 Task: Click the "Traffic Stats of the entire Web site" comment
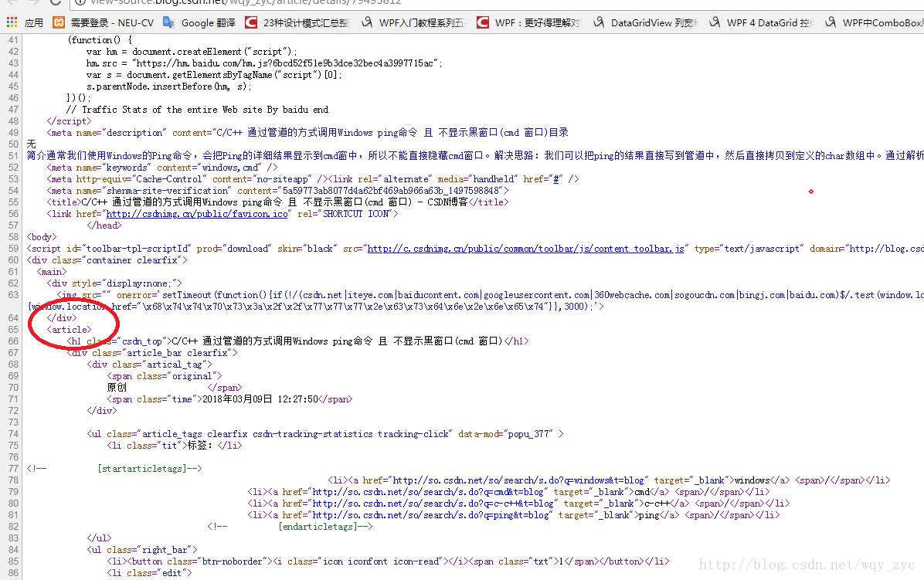coord(197,110)
